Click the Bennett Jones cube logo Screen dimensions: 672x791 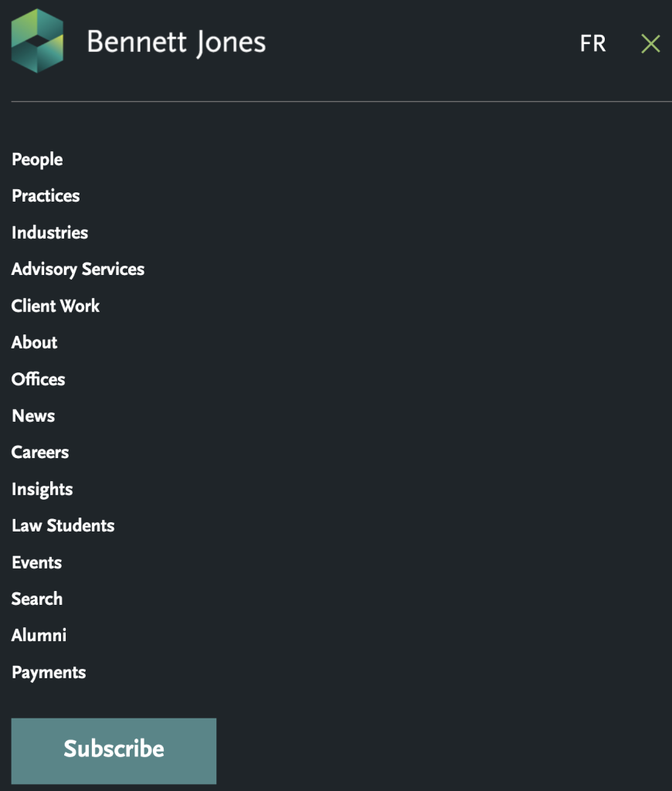coord(37,42)
